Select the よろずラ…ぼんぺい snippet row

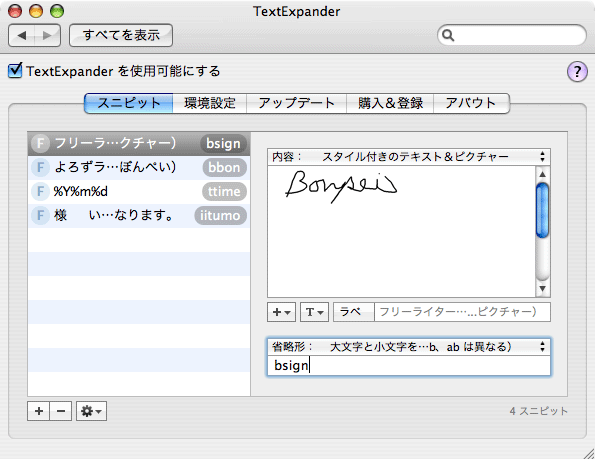coord(139,167)
